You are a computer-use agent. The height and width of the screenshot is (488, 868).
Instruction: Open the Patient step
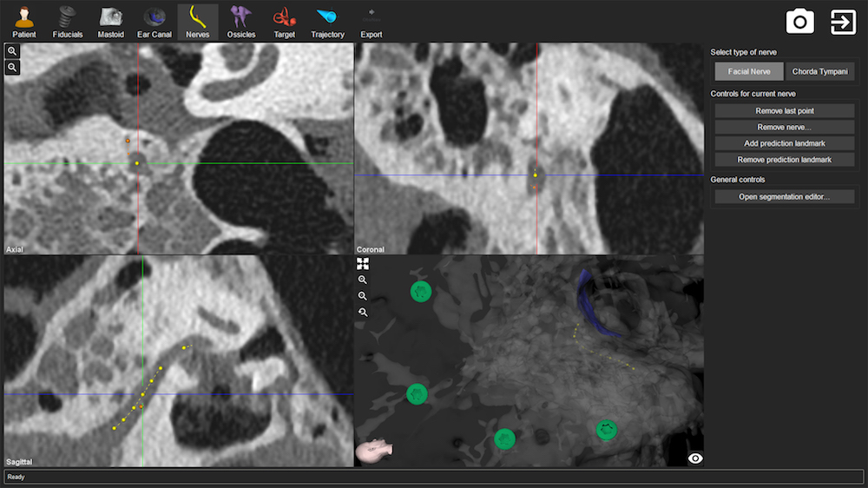pyautogui.click(x=24, y=23)
